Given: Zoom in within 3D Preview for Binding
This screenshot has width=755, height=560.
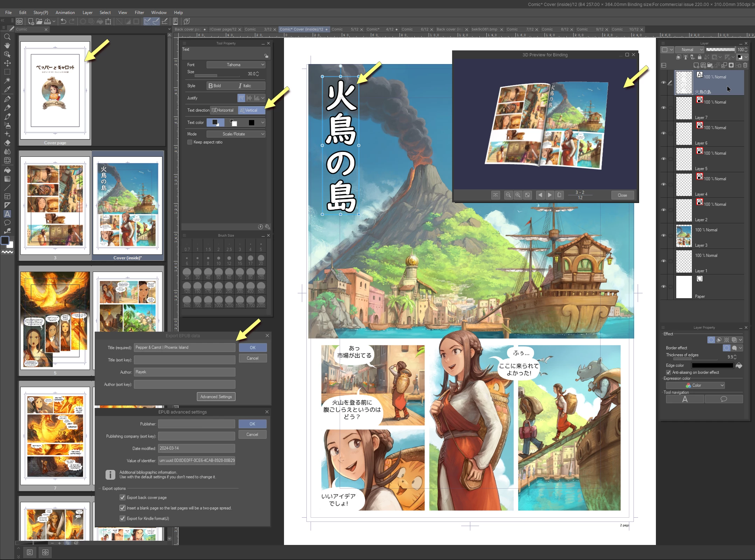Looking at the screenshot, I should [518, 195].
